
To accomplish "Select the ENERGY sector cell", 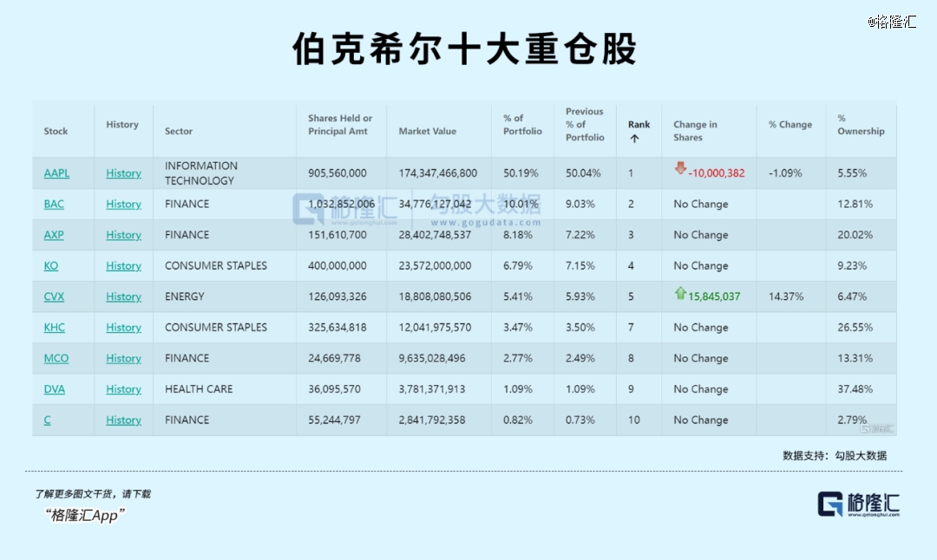I will pos(184,296).
